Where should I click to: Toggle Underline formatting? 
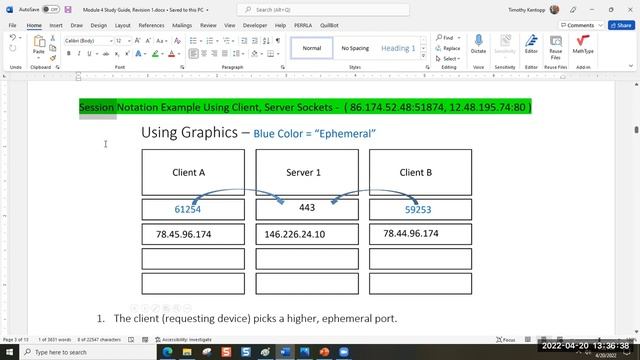pos(89,53)
